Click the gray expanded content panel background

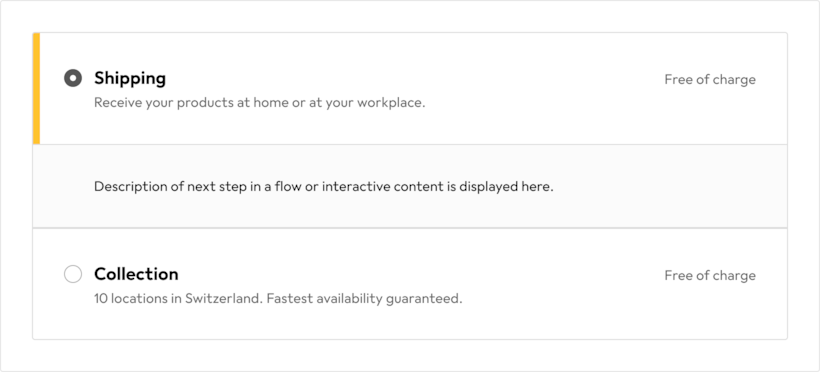[x=409, y=186]
